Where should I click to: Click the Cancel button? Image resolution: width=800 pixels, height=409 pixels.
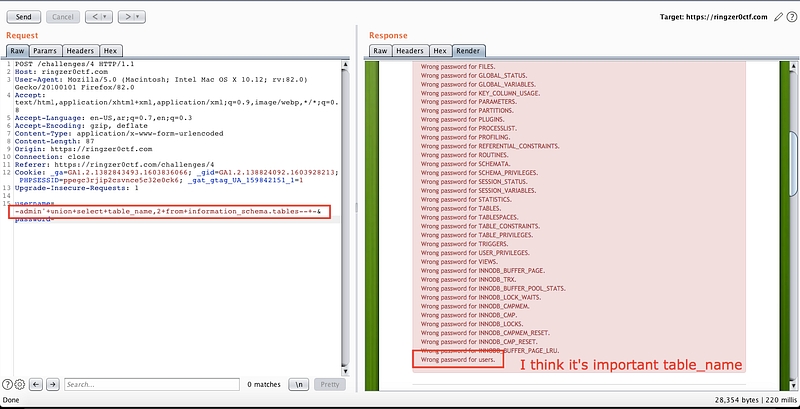(x=62, y=17)
